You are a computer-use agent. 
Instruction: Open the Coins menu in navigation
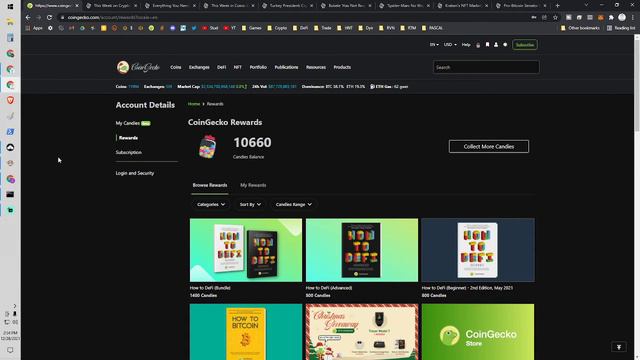176,67
